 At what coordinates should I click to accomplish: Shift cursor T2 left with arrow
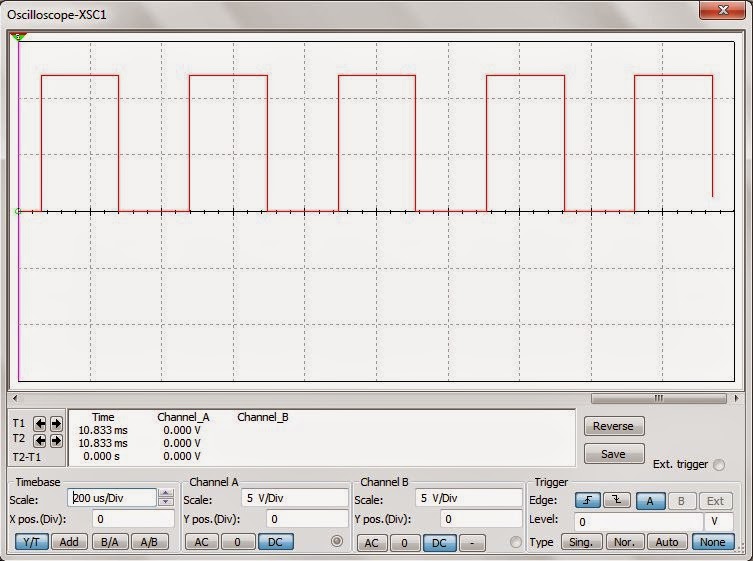click(41, 440)
